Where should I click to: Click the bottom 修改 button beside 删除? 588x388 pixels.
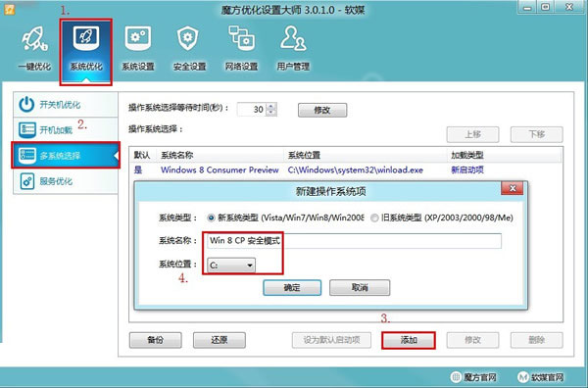(x=472, y=340)
